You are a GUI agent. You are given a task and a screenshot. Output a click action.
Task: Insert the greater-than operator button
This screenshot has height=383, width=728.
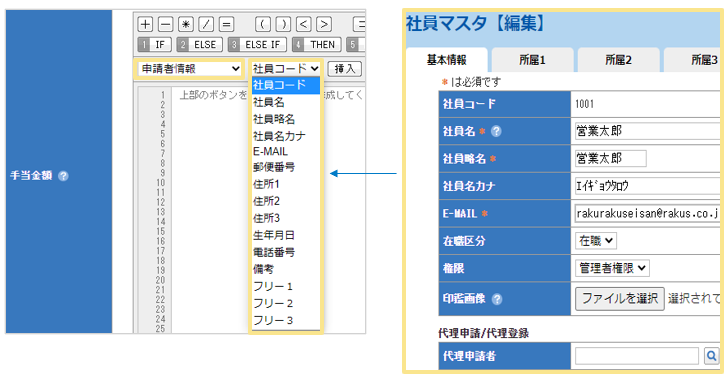[x=324, y=24]
